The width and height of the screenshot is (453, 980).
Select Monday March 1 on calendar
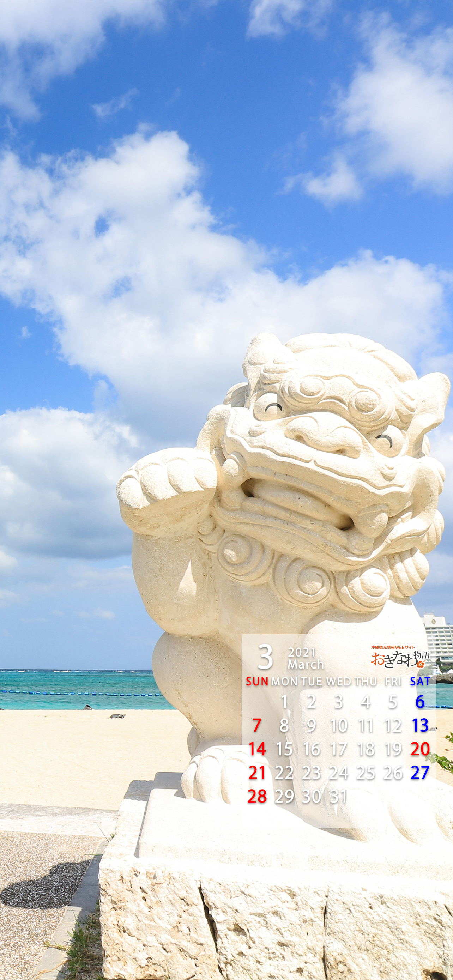[284, 702]
